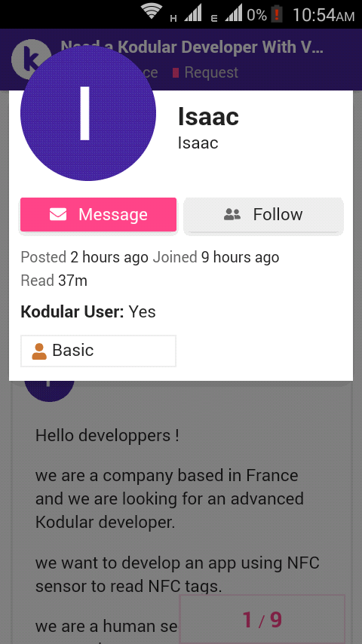This screenshot has width=362, height=644.
Task: Open the topic title in header
Action: pyautogui.click(x=192, y=48)
